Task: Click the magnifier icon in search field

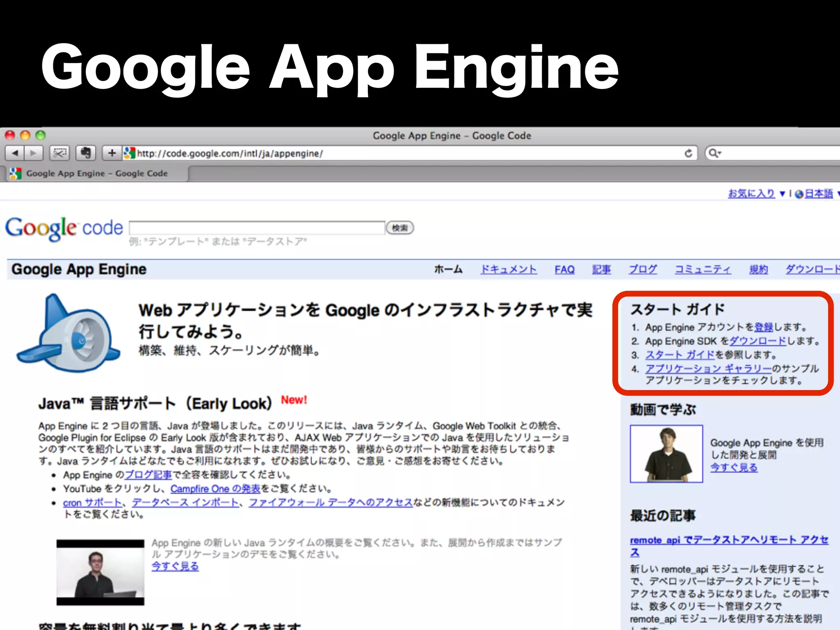Action: coord(714,153)
